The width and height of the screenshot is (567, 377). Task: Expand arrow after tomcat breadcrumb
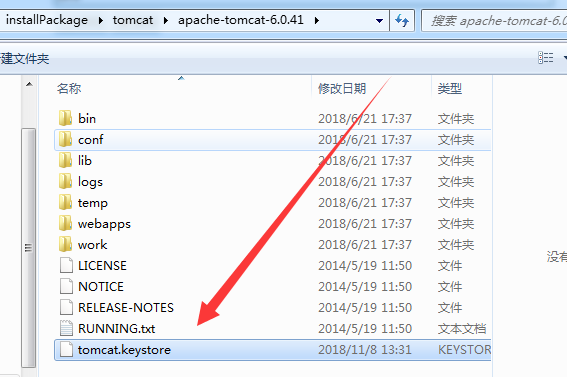point(166,20)
